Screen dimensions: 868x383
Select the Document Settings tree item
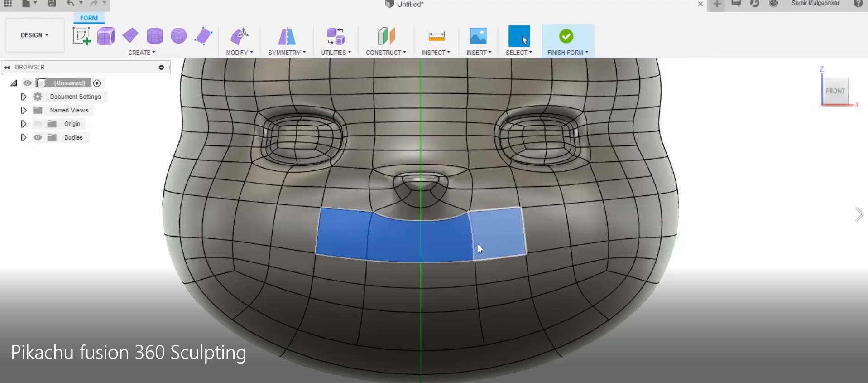(x=75, y=97)
